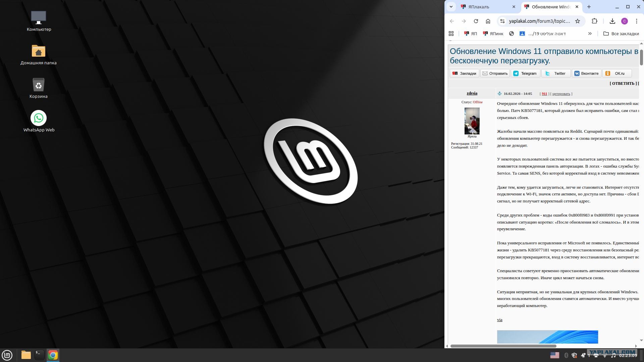Open the update manager shield icon
This screenshot has height=362, width=644.
tap(574, 355)
